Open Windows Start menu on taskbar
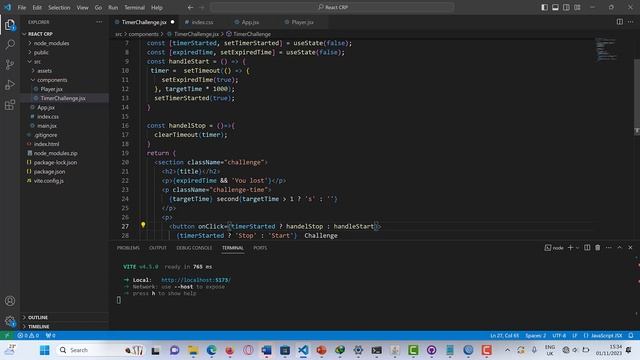Viewport: 640px width, 360px height. tap(44, 350)
